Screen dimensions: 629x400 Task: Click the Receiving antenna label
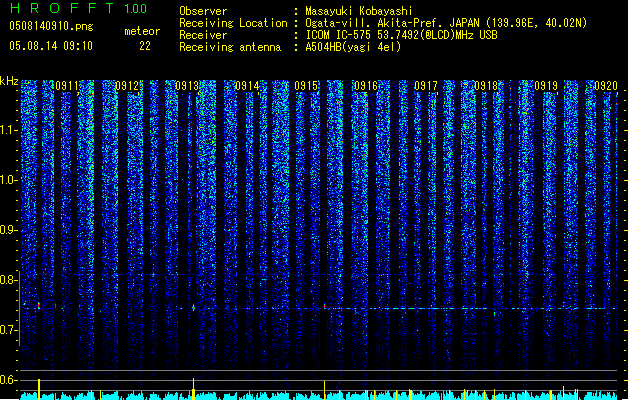[x=230, y=47]
